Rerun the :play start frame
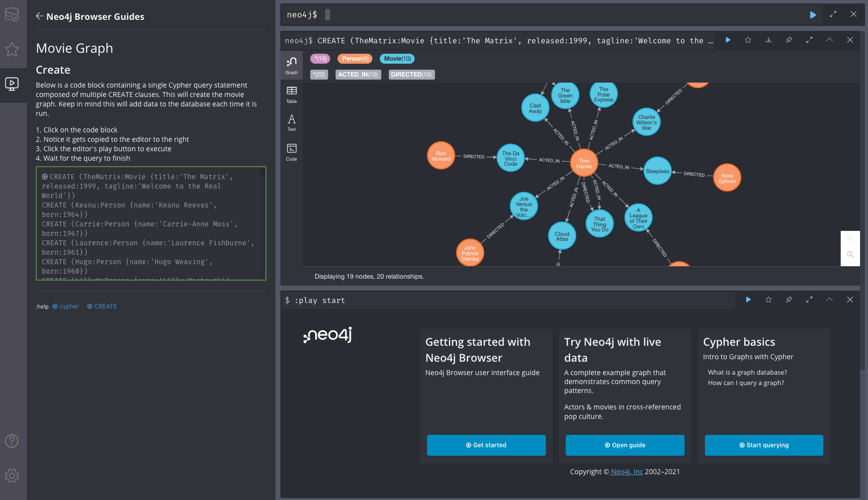Viewport: 868px width, 500px height. coord(748,300)
